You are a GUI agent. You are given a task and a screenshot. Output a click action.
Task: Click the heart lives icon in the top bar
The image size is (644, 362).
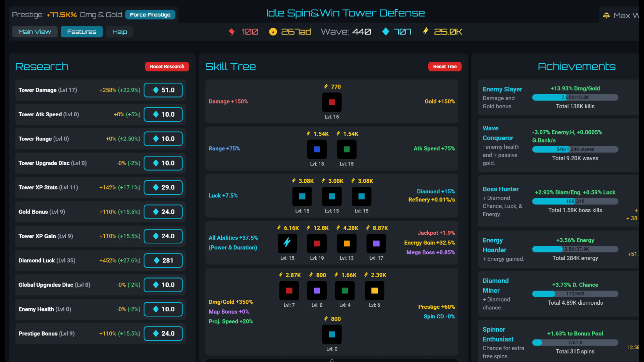click(232, 32)
